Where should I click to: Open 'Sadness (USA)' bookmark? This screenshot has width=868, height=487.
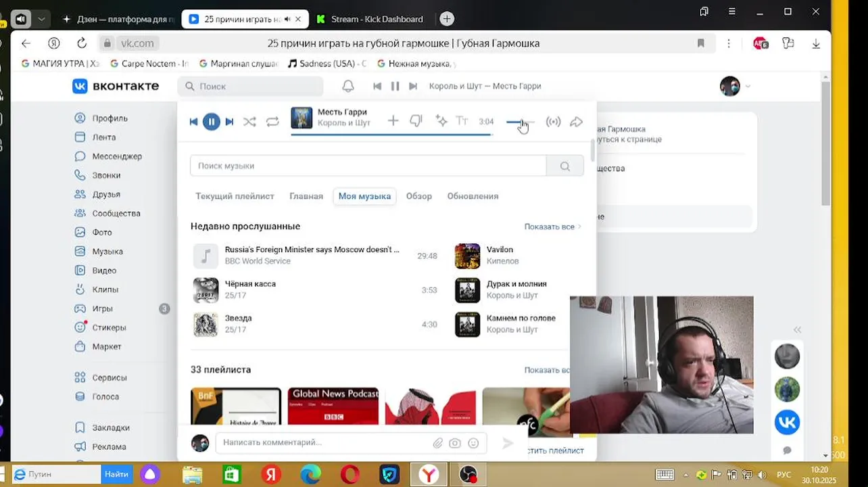click(x=327, y=64)
